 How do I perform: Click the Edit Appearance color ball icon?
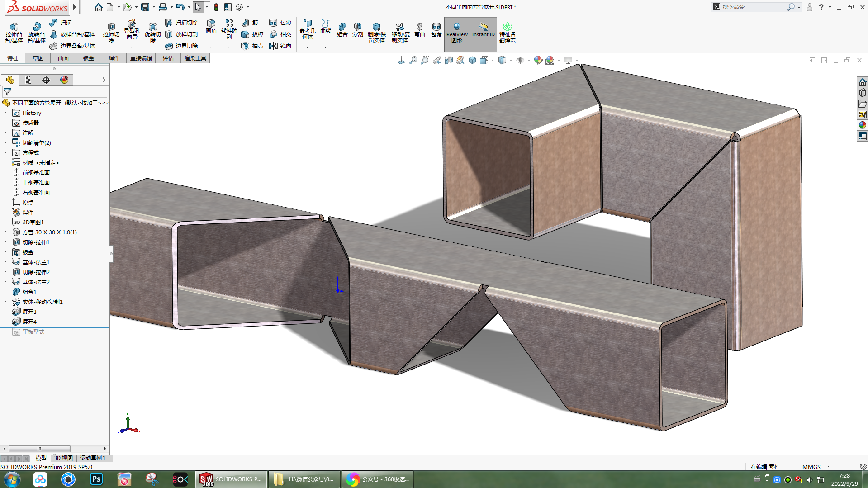(x=538, y=60)
